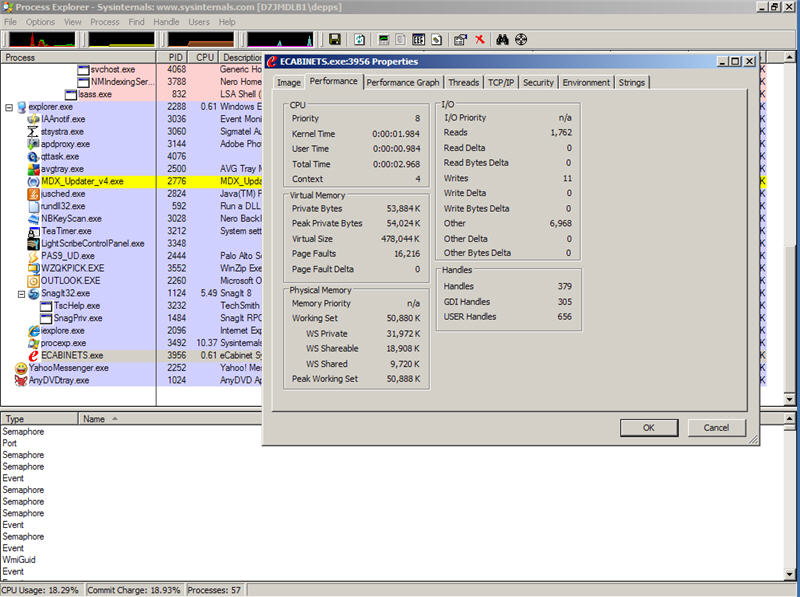800x597 pixels.
Task: Switch to the Security tab
Action: click(538, 83)
